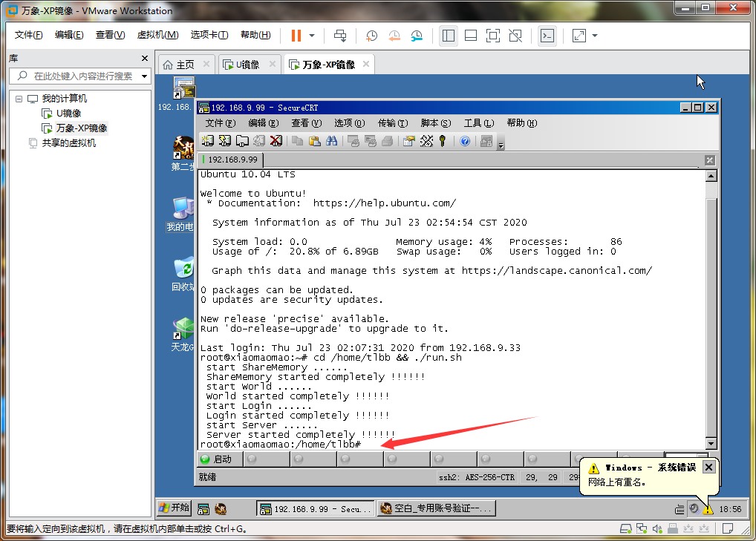This screenshot has width=756, height=541.
Task: Open the stretch display options dropdown
Action: [x=595, y=36]
